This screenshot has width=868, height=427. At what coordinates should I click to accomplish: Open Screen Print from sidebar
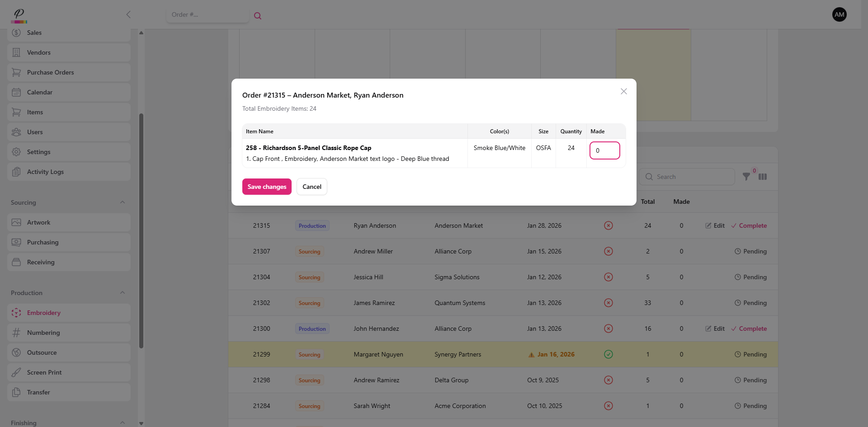click(44, 372)
